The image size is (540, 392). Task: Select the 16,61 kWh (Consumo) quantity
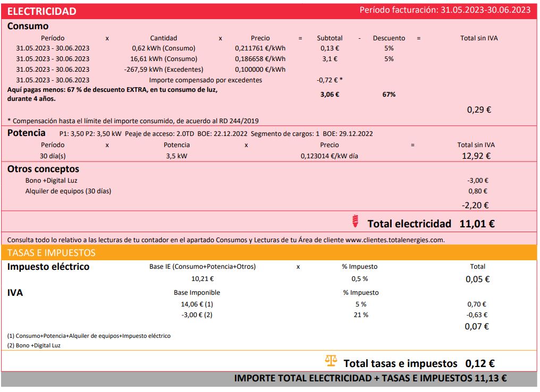164,59
